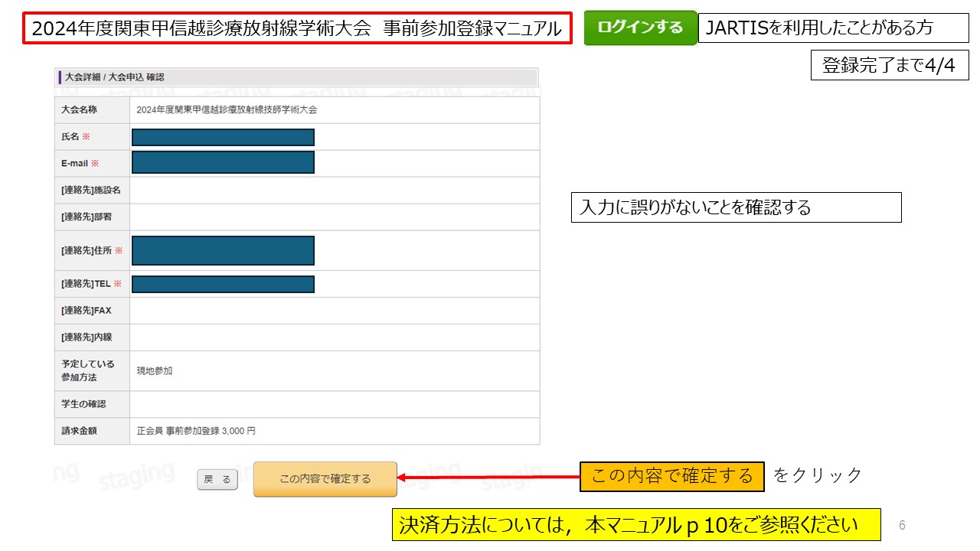
Task: Click the redacted 氏名 field
Action: pyautogui.click(x=223, y=137)
